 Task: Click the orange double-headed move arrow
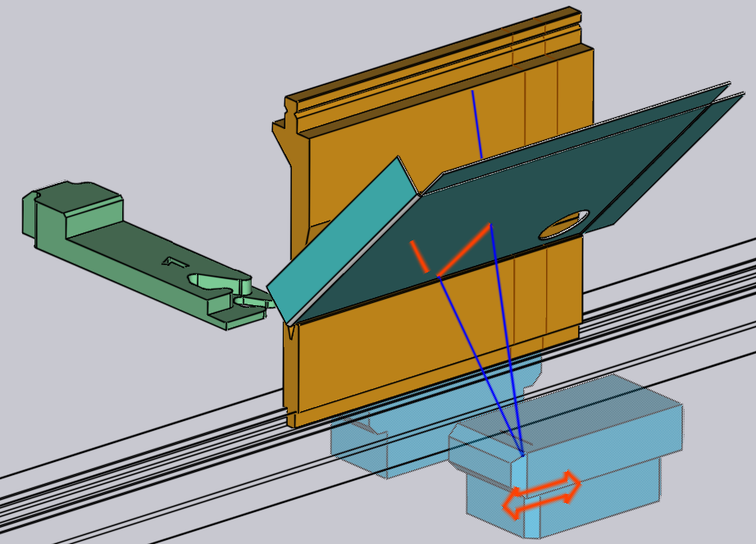[x=541, y=495]
